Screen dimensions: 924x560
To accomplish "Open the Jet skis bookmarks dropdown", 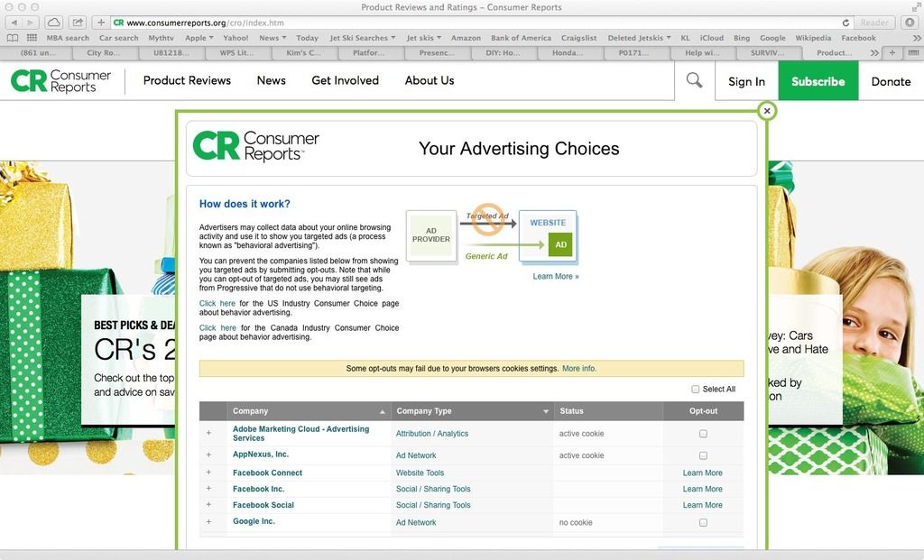I will tap(424, 38).
